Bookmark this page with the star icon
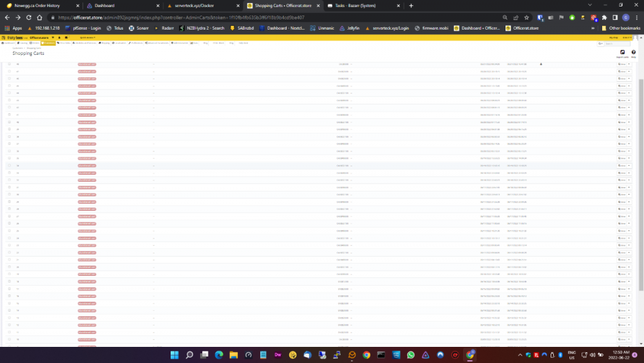 (x=526, y=17)
